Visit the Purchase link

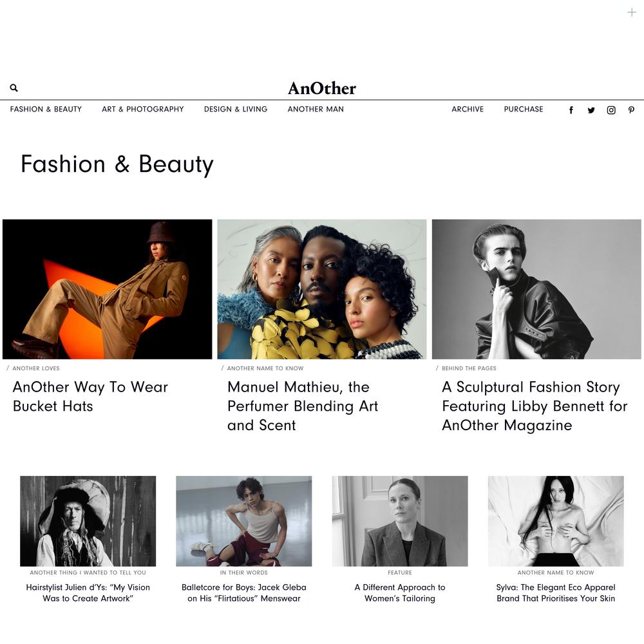(x=524, y=109)
